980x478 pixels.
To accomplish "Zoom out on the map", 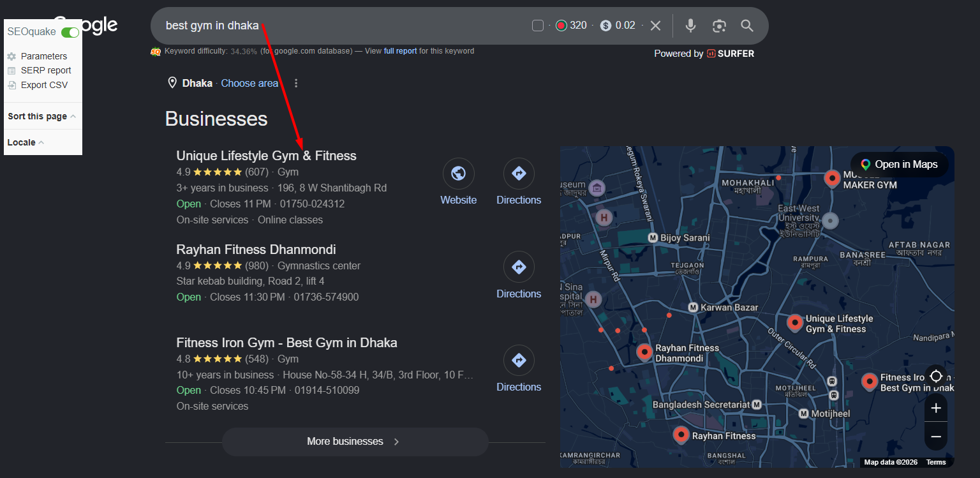I will pos(936,437).
